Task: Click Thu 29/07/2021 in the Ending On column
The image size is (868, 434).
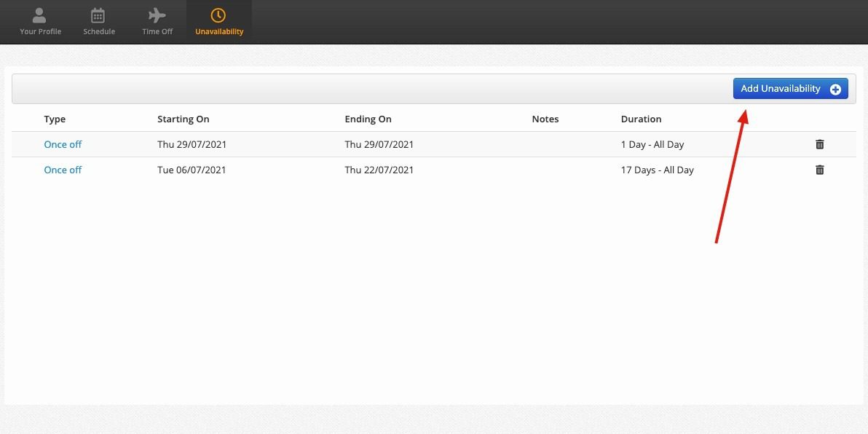Action: pyautogui.click(x=379, y=144)
